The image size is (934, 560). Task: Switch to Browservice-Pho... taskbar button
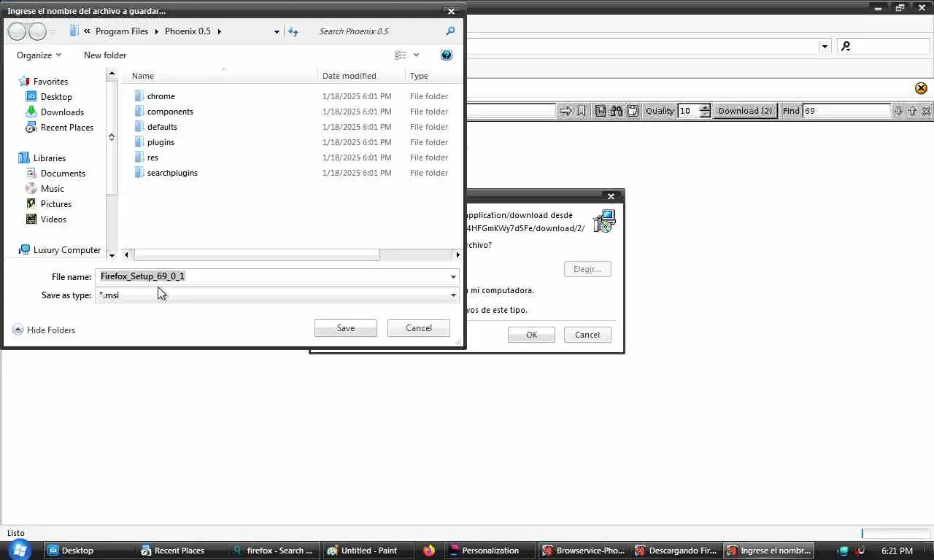(584, 551)
